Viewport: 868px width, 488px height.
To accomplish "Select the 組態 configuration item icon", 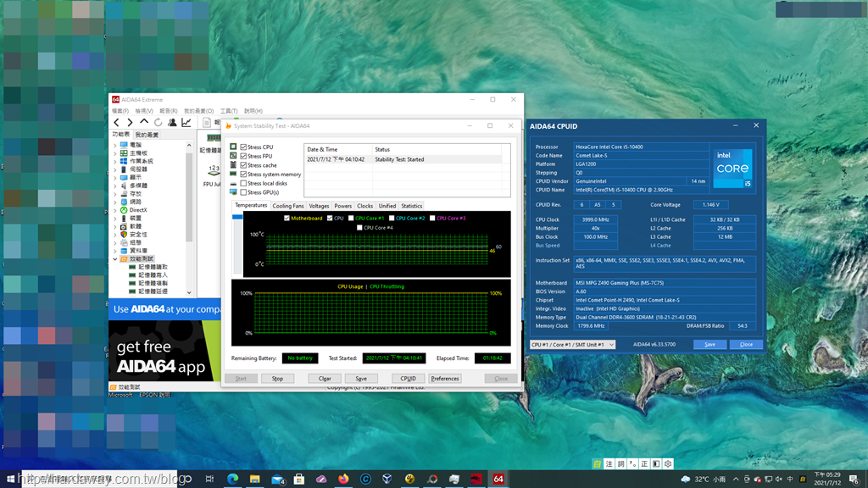I will coord(124,242).
